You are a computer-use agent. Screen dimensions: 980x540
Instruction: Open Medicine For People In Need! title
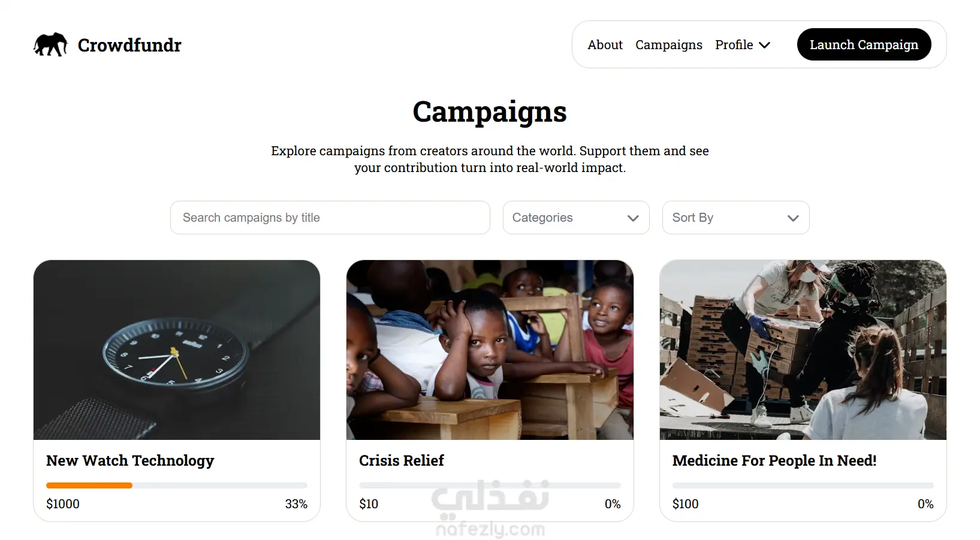pyautogui.click(x=774, y=460)
